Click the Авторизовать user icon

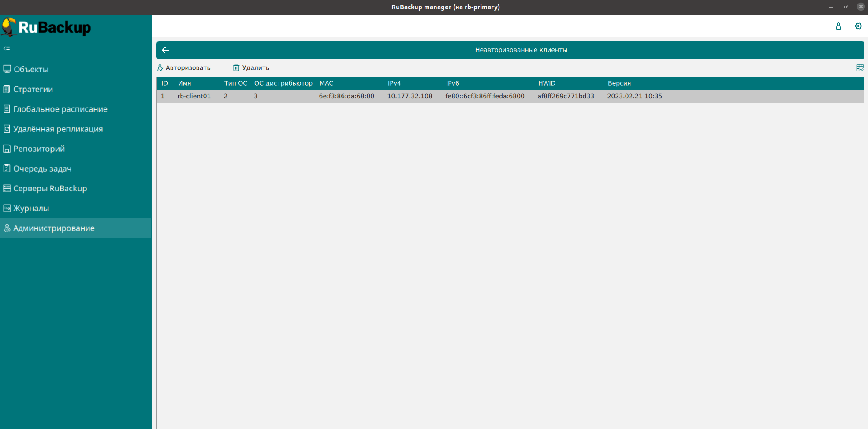tap(160, 68)
